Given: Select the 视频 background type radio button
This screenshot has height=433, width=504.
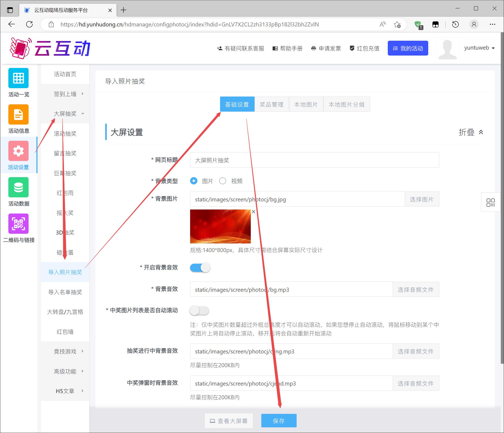Looking at the screenshot, I should coord(223,181).
